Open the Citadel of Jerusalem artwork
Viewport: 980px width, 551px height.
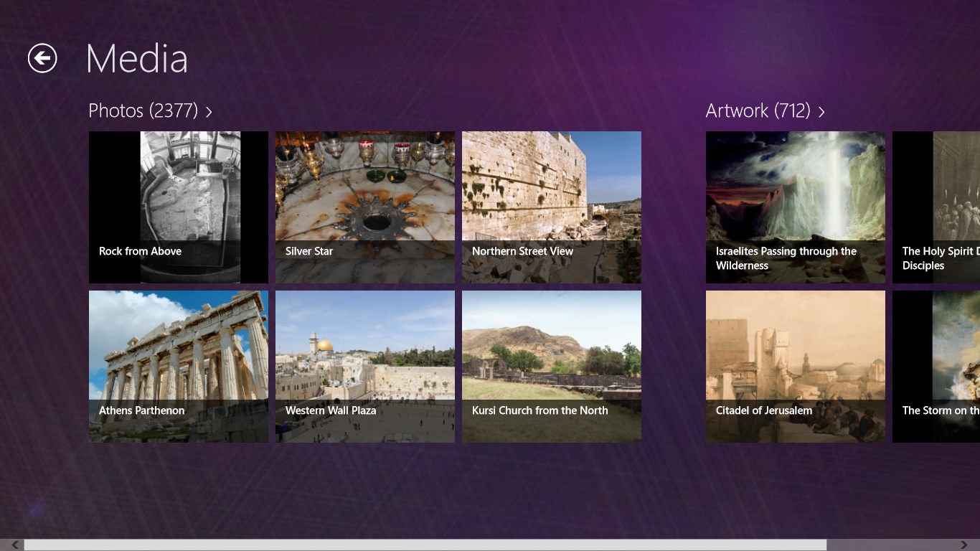pos(796,367)
